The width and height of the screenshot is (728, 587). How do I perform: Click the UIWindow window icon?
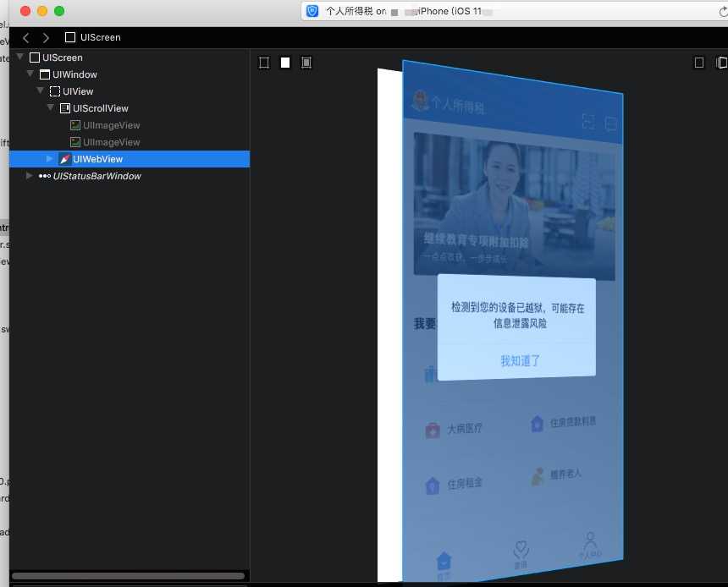click(45, 74)
